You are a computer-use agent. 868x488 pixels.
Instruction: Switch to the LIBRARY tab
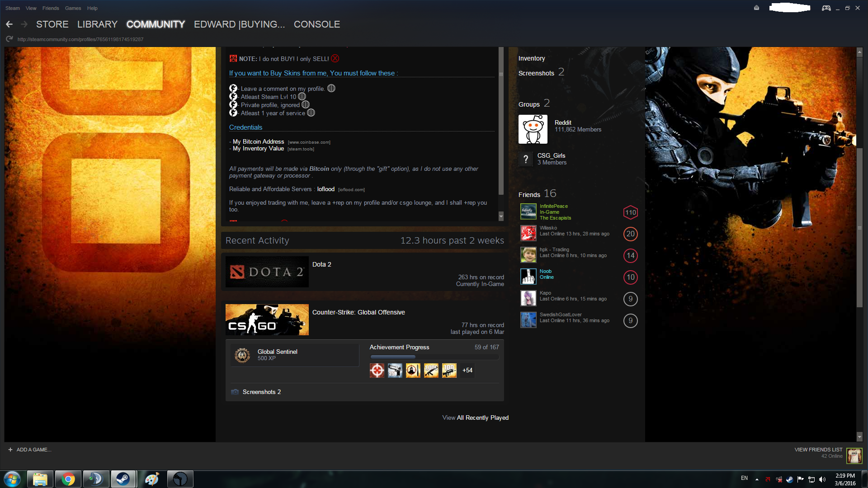pos(97,24)
